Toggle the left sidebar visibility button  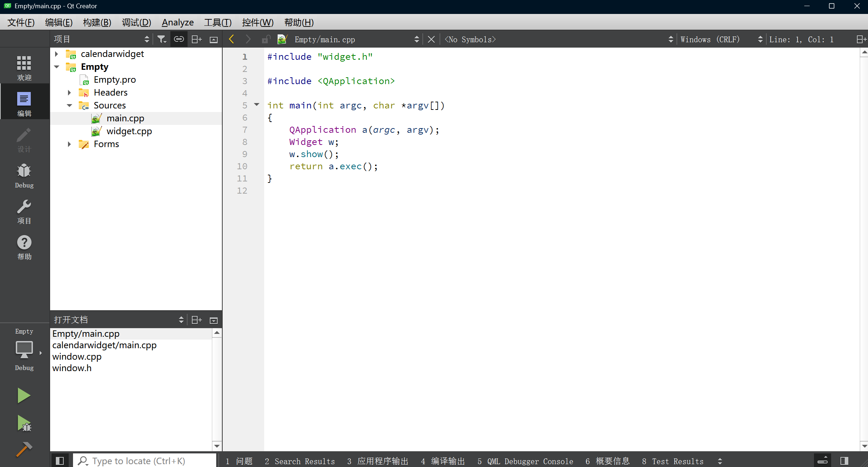60,461
